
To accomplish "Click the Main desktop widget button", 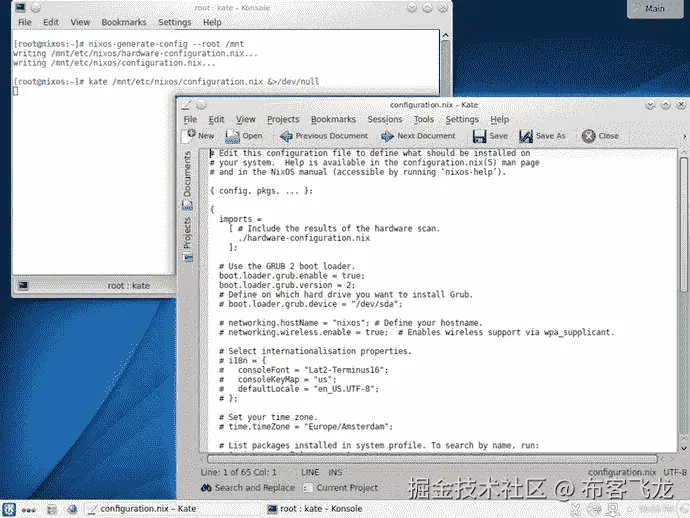I will point(655,8).
